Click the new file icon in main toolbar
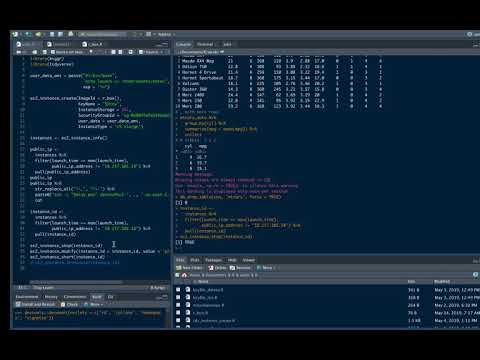The width and height of the screenshot is (480, 360). pos(15,34)
